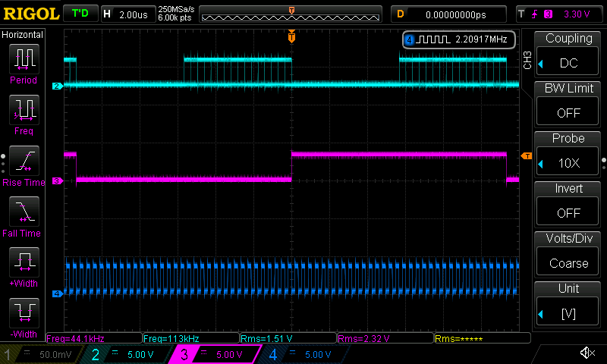This screenshot has height=364, width=607.
Task: Click the rising edge trigger icon
Action: [x=535, y=14]
